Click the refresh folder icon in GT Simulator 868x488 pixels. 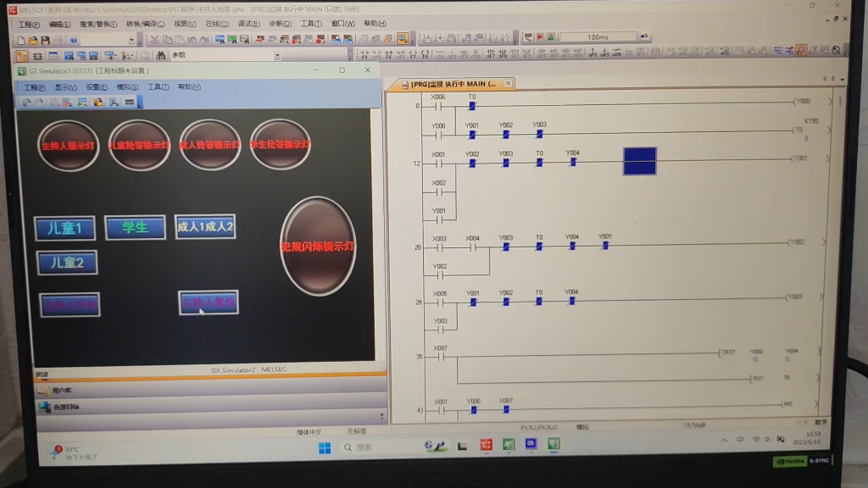[x=98, y=103]
